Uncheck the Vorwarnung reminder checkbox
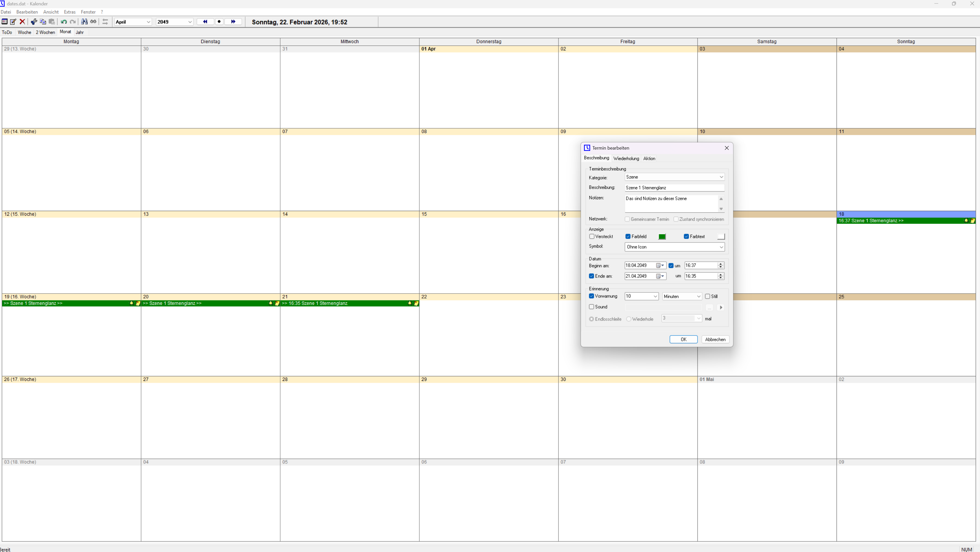This screenshot has width=980, height=552. coord(592,296)
